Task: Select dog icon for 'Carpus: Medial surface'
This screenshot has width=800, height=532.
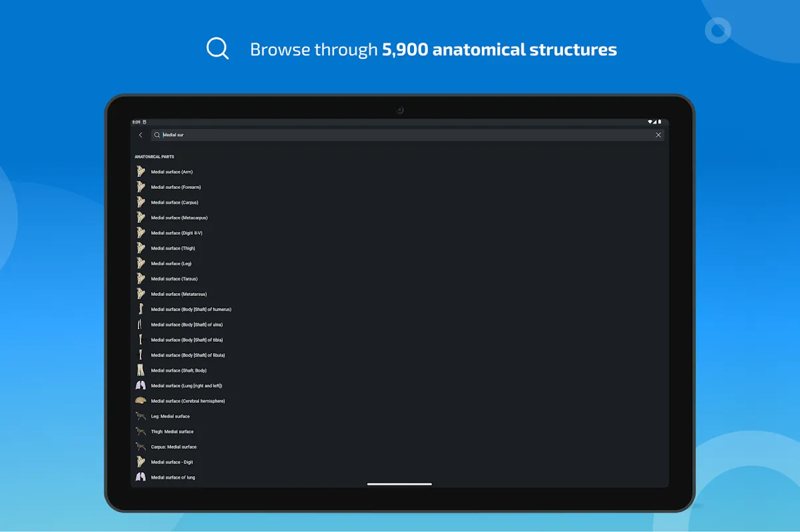Action: coord(140,447)
